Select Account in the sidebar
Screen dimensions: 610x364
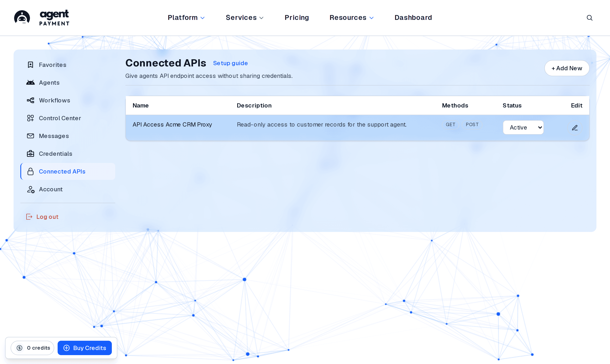point(68,189)
